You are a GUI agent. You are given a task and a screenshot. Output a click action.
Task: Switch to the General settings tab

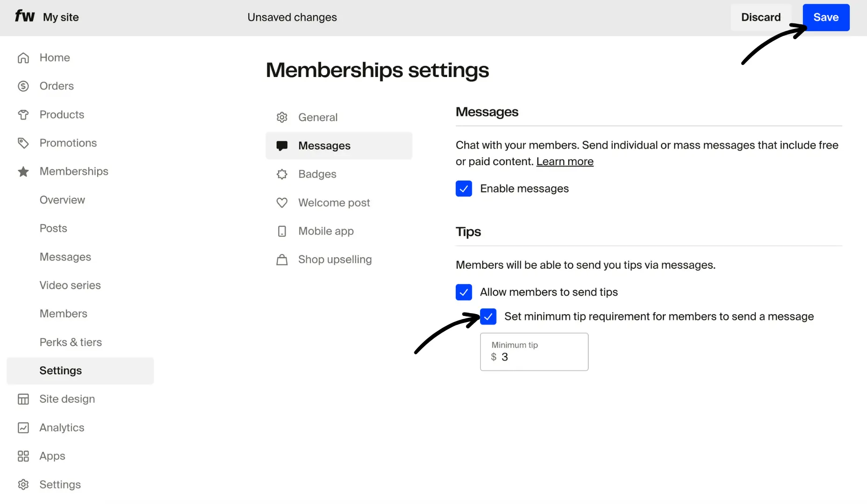coord(318,117)
